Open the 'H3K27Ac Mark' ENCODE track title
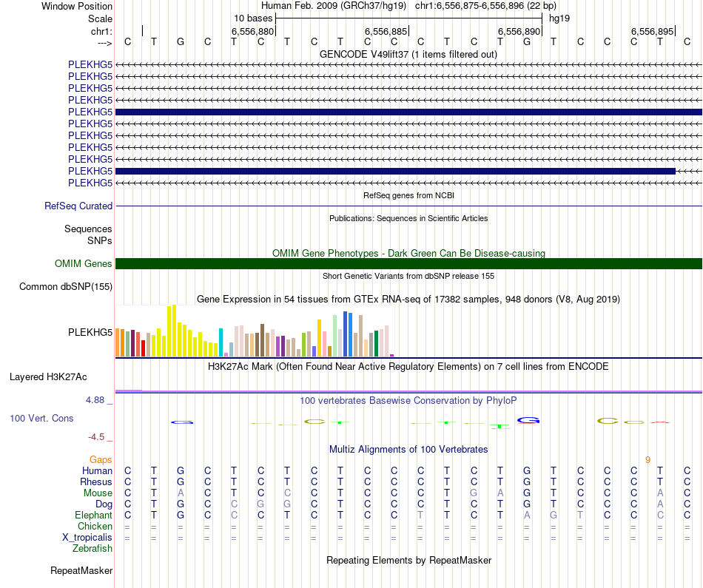This screenshot has width=703, height=588. pyautogui.click(x=408, y=367)
